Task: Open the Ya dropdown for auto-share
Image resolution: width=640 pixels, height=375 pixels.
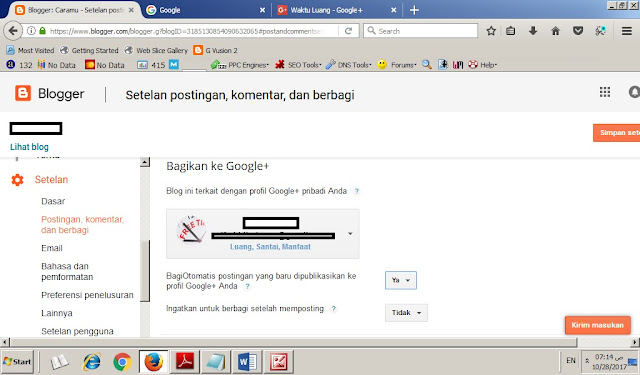Action: click(401, 280)
